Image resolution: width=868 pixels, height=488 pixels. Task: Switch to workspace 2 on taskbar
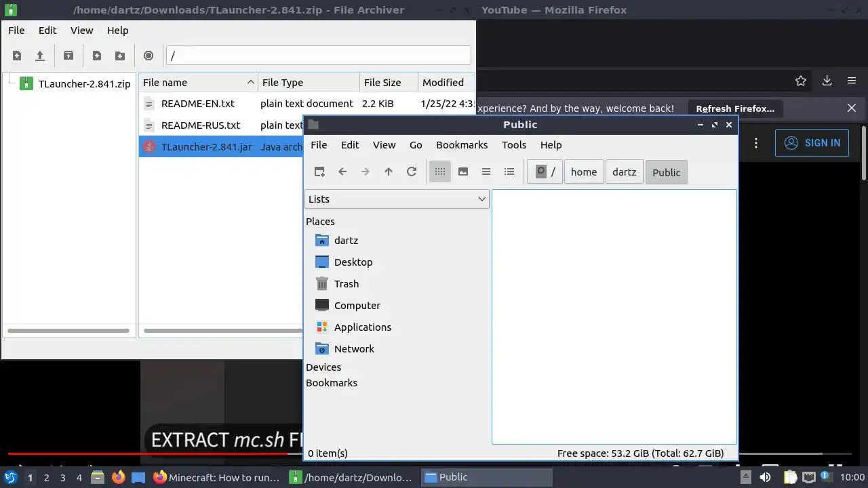click(x=46, y=478)
